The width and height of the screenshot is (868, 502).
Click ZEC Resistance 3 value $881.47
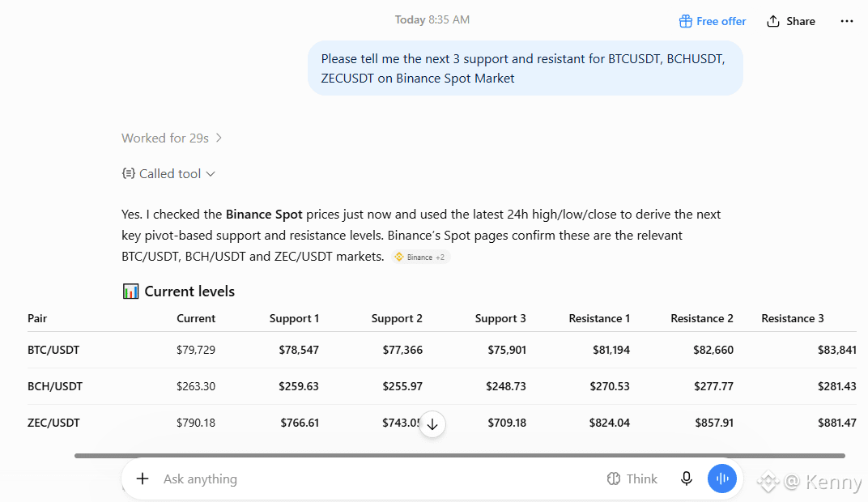pyautogui.click(x=837, y=423)
